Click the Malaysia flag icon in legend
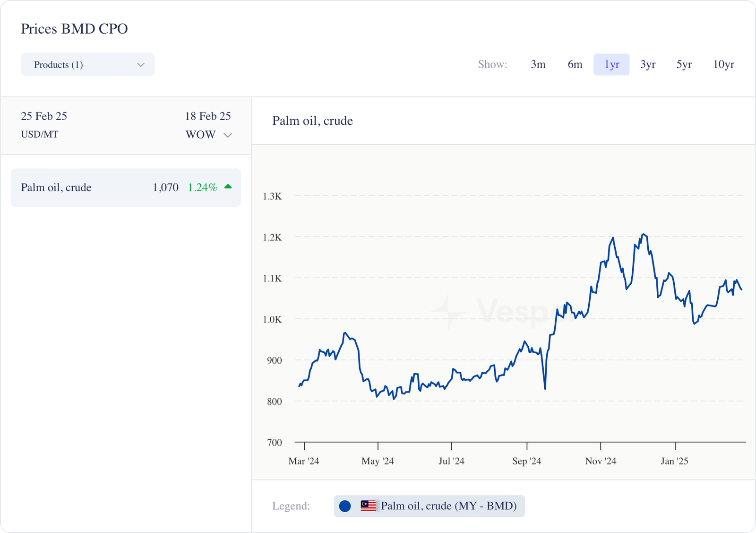756x533 pixels. (x=368, y=506)
